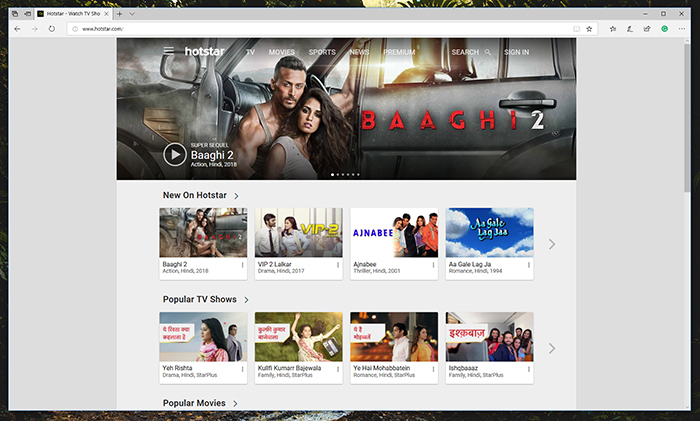Expand the Popular TV Shows chevron
The image size is (700, 421).
tap(246, 300)
